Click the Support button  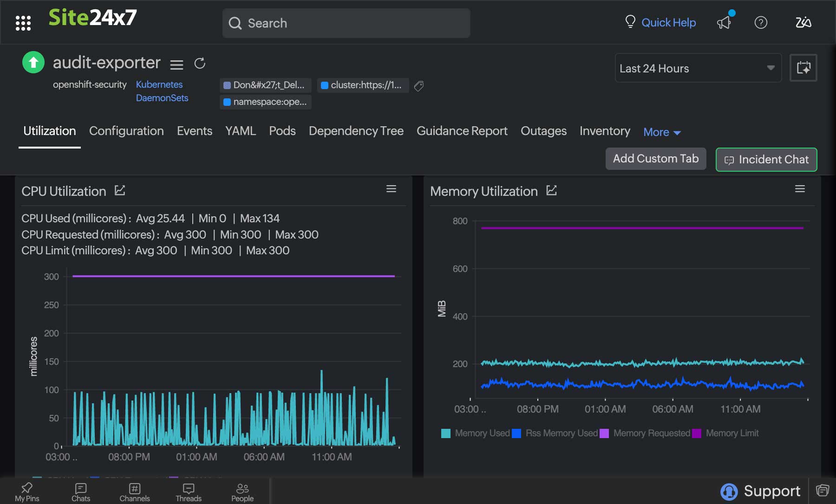click(x=761, y=491)
